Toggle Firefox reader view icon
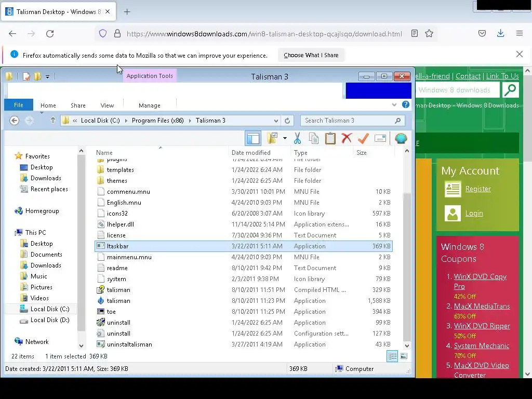This screenshot has height=399, width=532. [x=414, y=33]
